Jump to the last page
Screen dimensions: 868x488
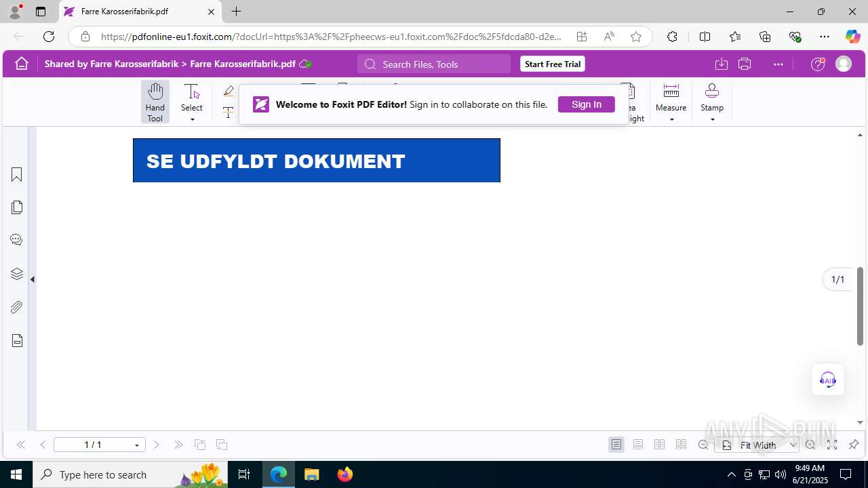(x=178, y=445)
